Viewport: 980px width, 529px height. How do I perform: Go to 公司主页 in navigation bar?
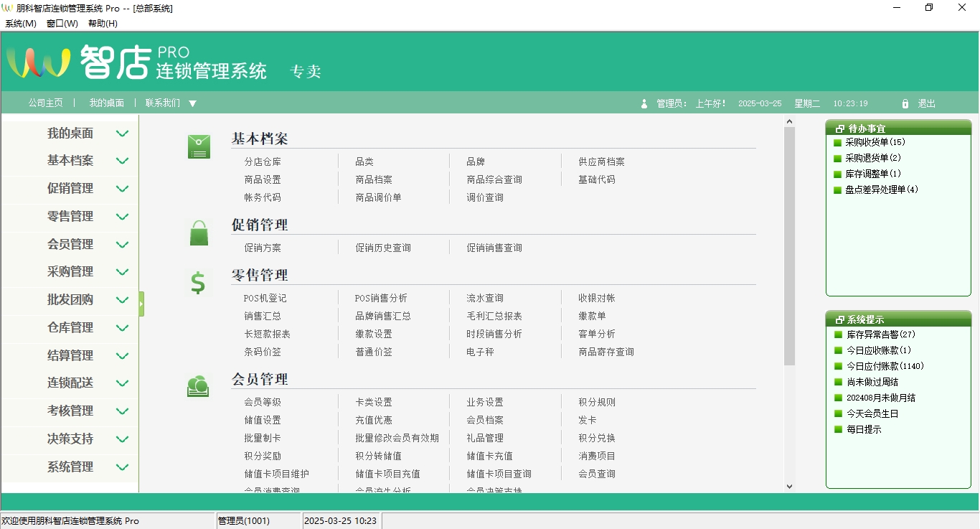click(x=46, y=103)
